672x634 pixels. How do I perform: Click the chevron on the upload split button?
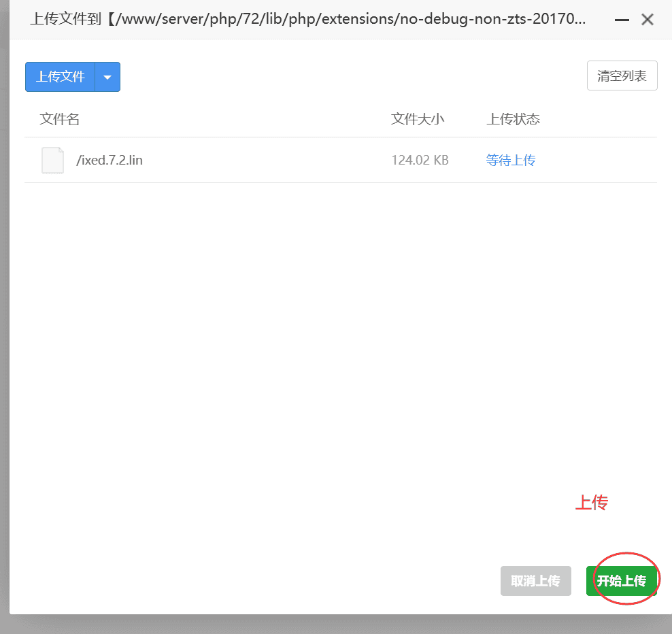pyautogui.click(x=107, y=77)
